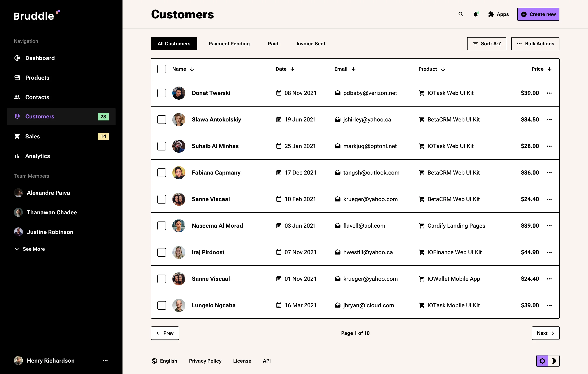Expand the See More team members list

tap(30, 249)
